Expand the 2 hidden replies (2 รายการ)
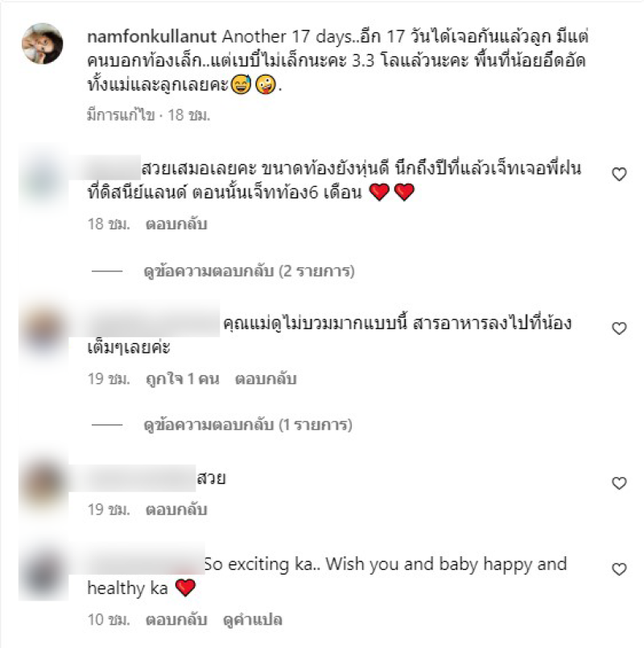Image resolution: width=644 pixels, height=648 pixels. click(x=249, y=271)
